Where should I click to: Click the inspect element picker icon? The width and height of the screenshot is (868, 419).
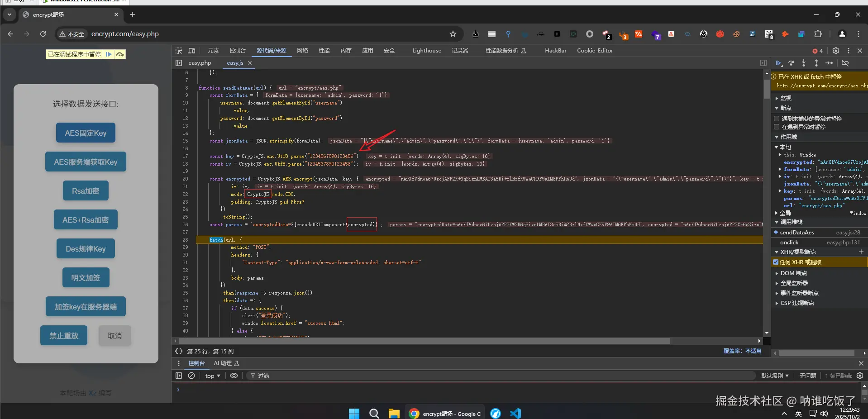coord(179,51)
